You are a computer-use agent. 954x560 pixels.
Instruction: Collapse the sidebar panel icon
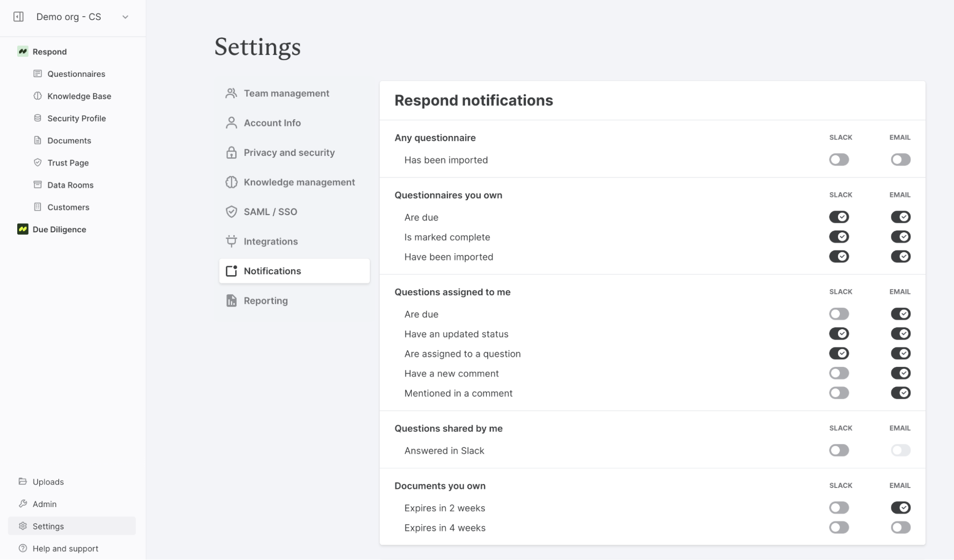[19, 17]
